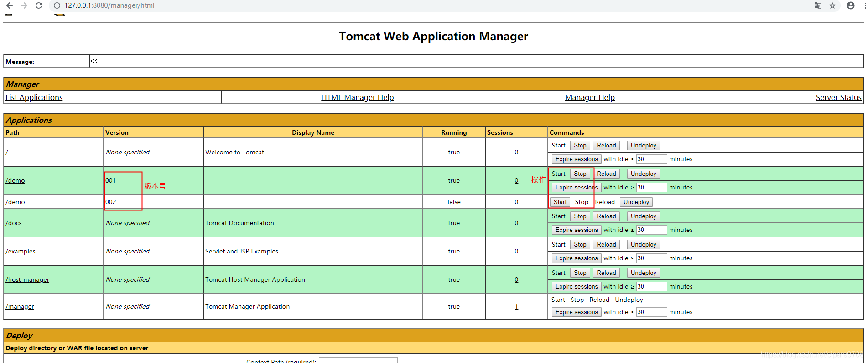
Task: Reload the Tomcat Documentation application
Action: point(606,216)
